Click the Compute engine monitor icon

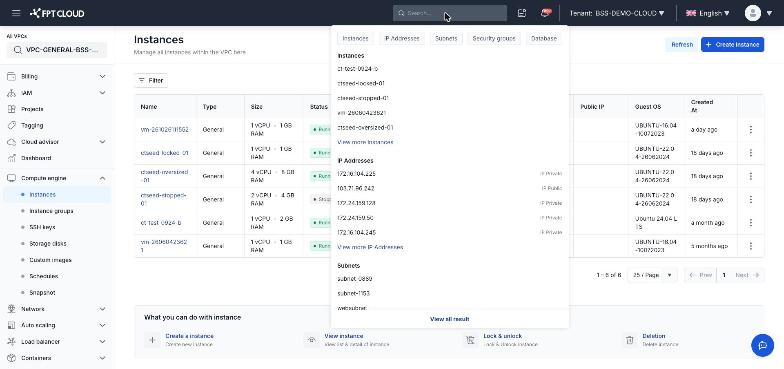[x=12, y=178]
